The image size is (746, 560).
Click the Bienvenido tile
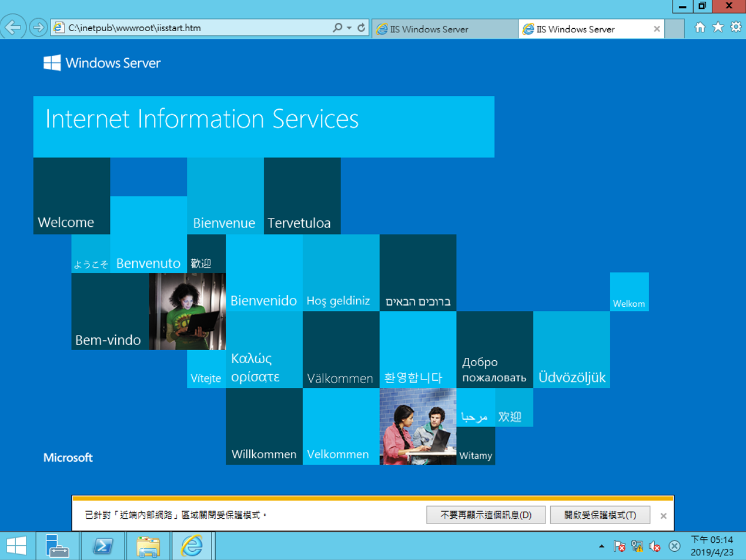point(264,273)
